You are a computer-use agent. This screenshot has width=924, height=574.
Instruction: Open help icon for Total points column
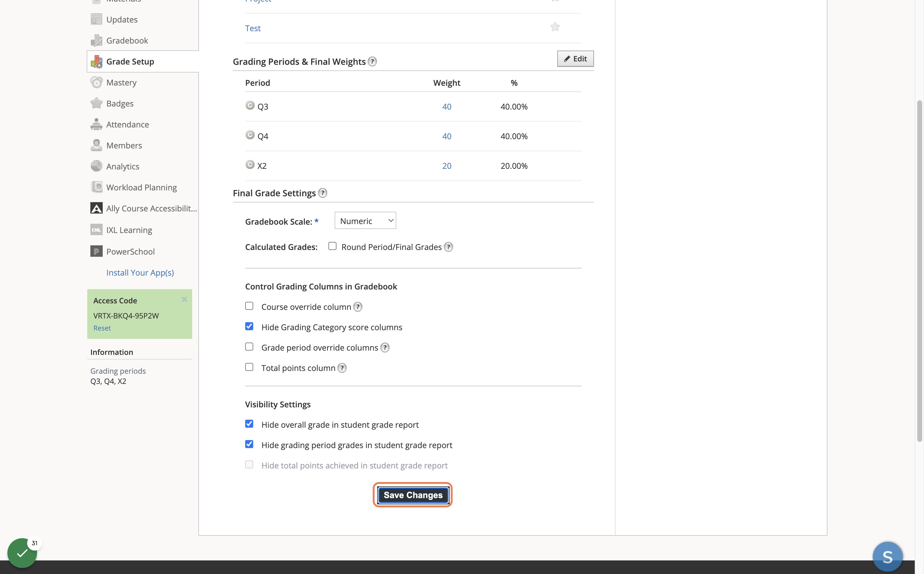pyautogui.click(x=342, y=368)
